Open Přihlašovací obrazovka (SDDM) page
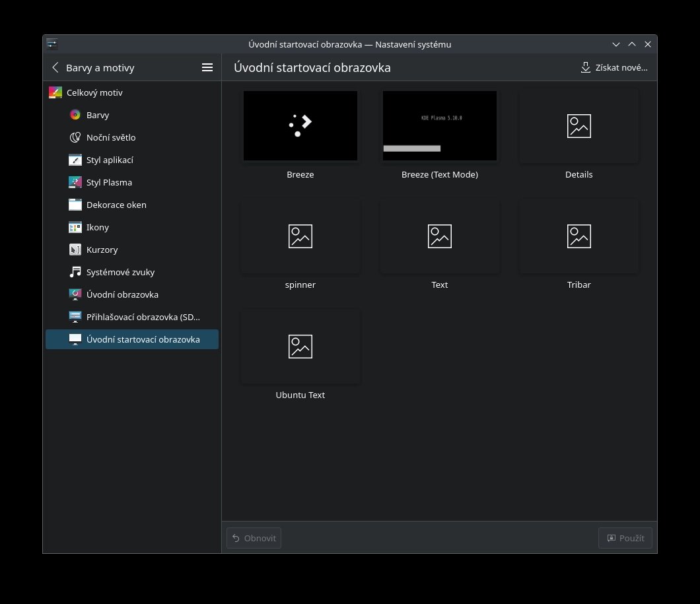The height and width of the screenshot is (604, 700). pos(143,317)
